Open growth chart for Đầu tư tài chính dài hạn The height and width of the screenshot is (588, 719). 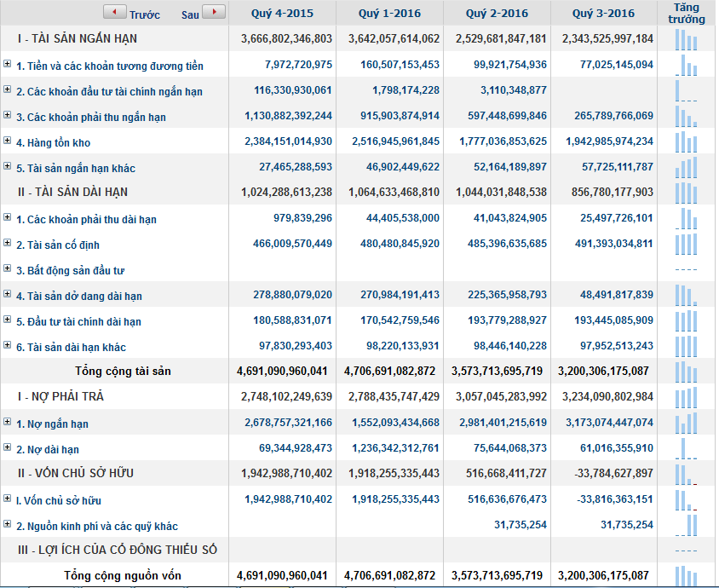(x=686, y=320)
